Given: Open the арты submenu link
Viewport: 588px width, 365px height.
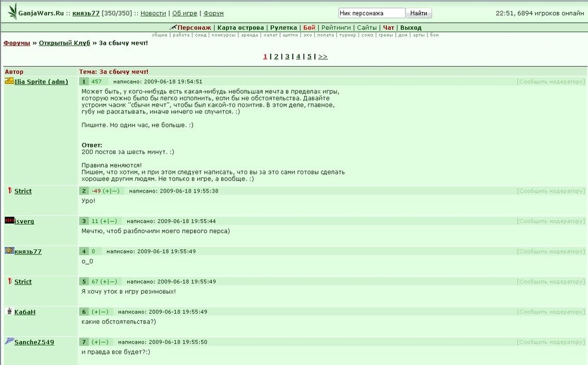Looking at the screenshot, I should click(x=419, y=35).
